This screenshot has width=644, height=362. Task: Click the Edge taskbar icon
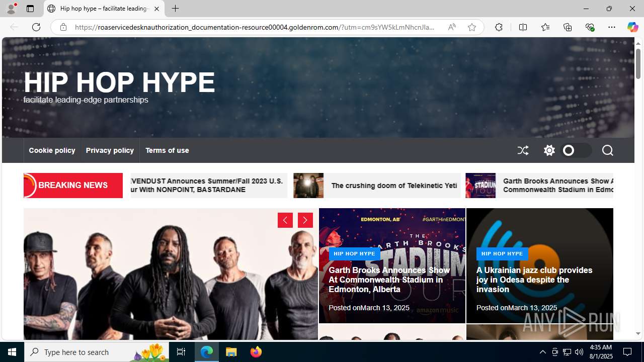coord(207,352)
